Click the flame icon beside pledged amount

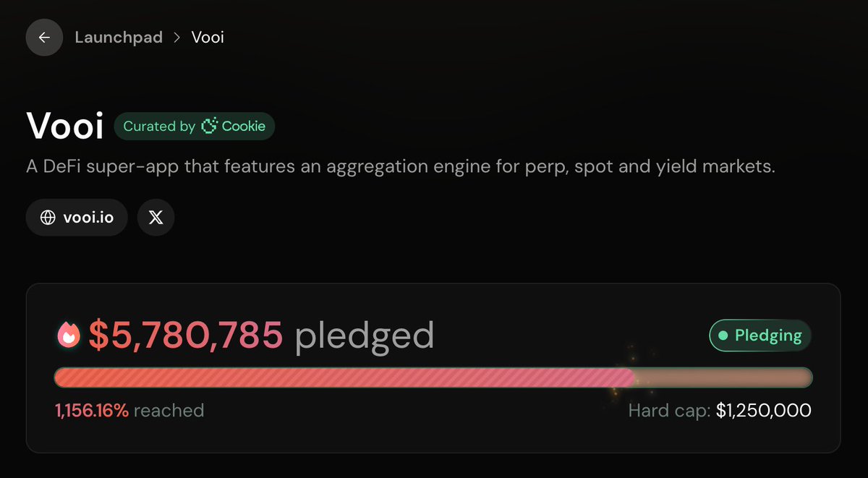pos(69,335)
